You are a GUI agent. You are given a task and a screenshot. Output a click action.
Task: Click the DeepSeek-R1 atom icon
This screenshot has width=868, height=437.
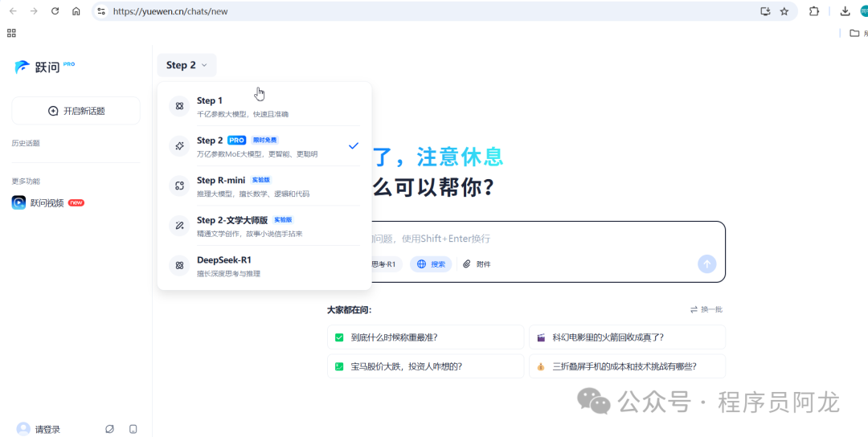(179, 266)
